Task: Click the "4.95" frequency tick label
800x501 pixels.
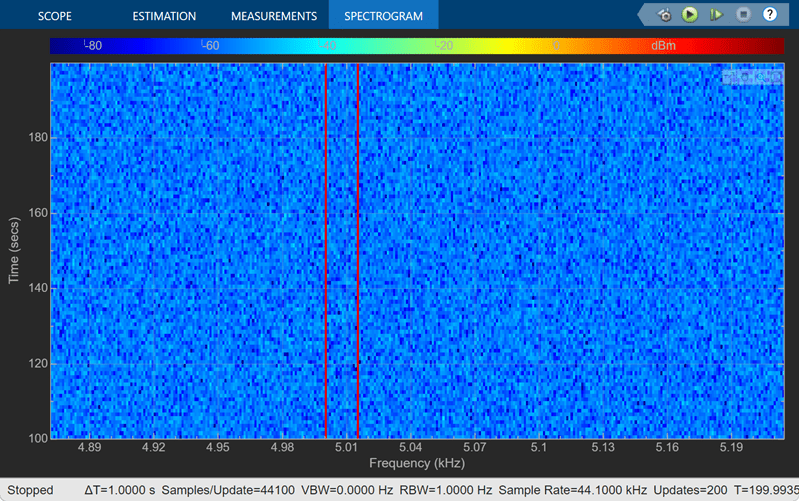Action: point(218,447)
